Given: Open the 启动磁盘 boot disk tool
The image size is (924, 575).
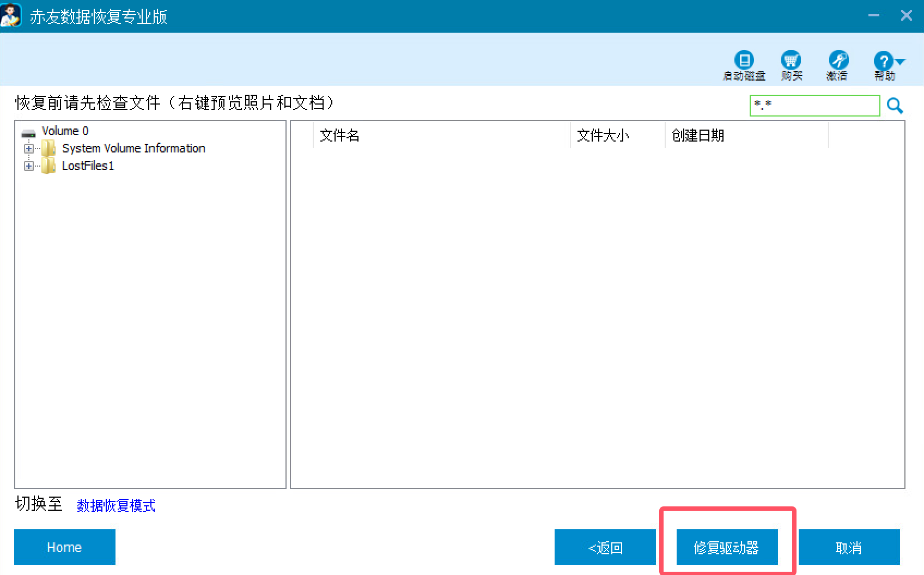Looking at the screenshot, I should click(744, 65).
